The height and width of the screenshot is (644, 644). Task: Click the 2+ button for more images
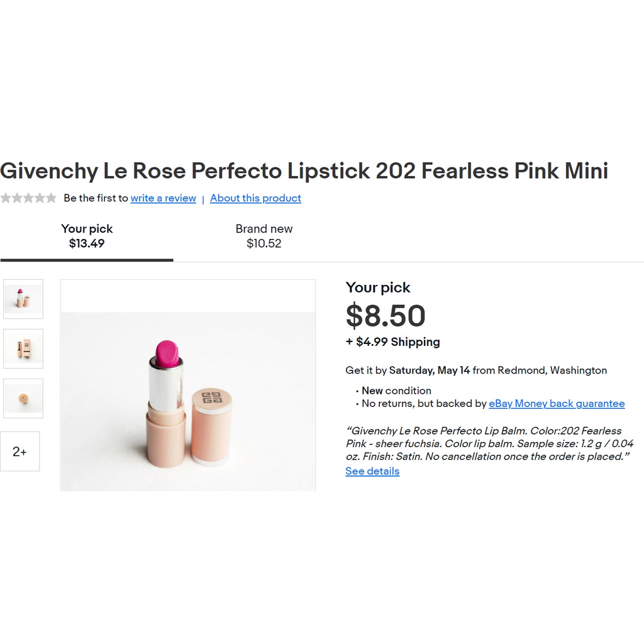19,451
